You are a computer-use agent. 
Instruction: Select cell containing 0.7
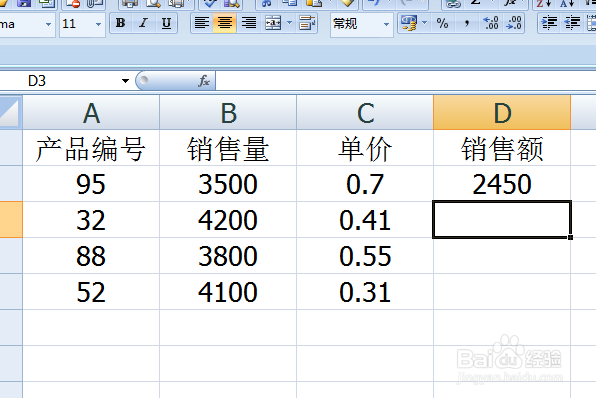[365, 184]
